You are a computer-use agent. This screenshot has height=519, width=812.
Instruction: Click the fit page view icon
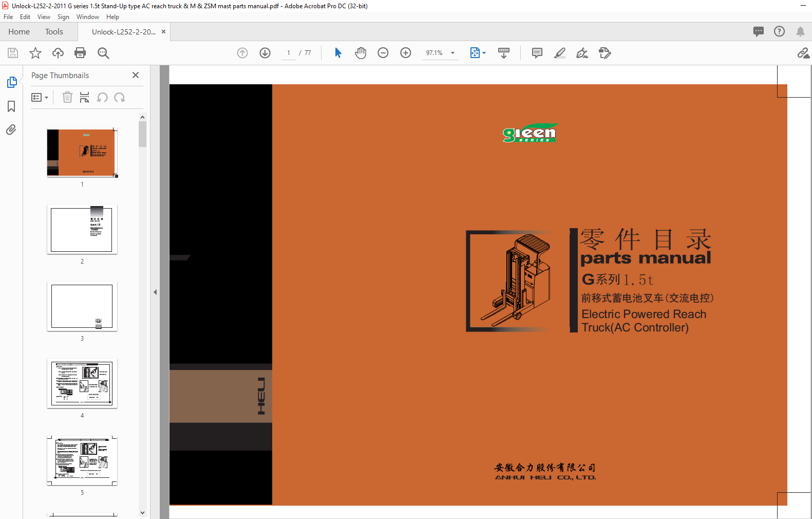click(x=475, y=53)
